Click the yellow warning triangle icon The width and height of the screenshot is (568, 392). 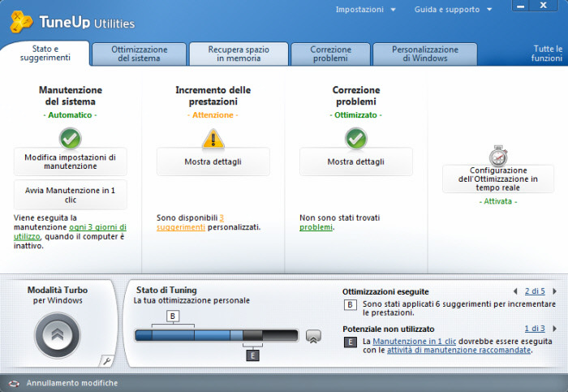pyautogui.click(x=213, y=139)
